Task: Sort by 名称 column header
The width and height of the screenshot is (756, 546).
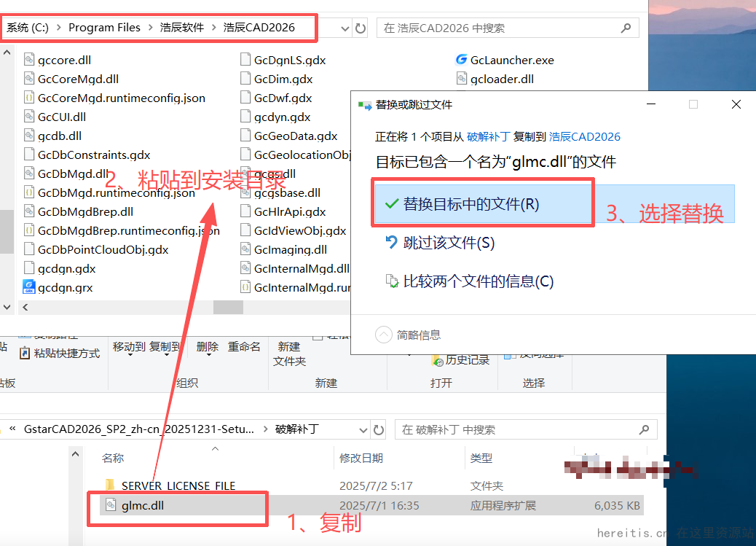Action: [x=113, y=458]
